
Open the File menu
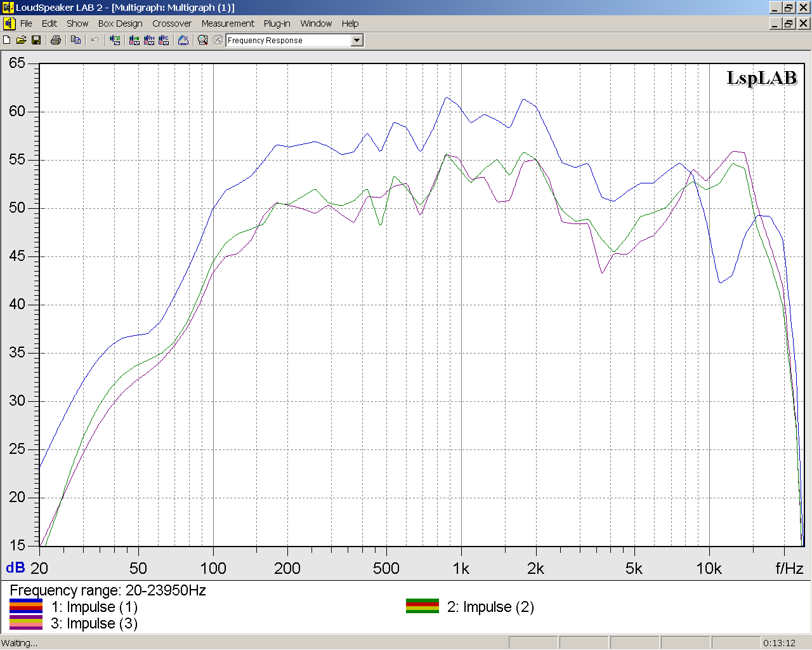pos(26,23)
